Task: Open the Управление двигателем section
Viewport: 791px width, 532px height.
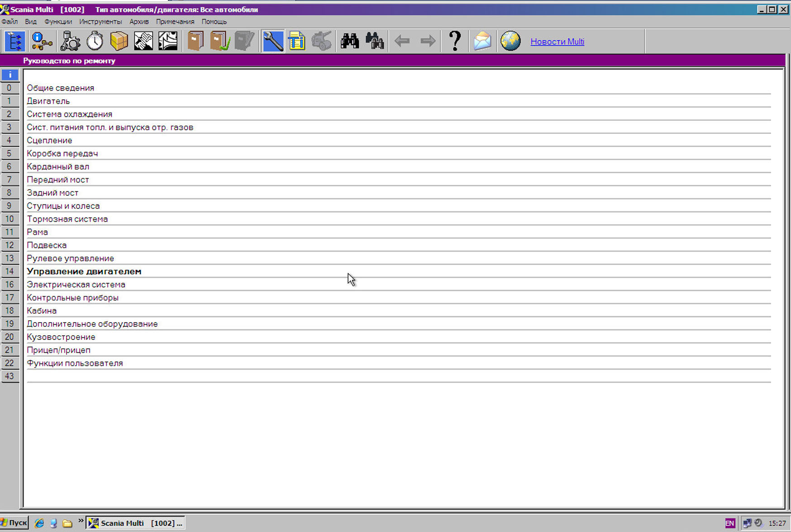Action: click(x=84, y=271)
